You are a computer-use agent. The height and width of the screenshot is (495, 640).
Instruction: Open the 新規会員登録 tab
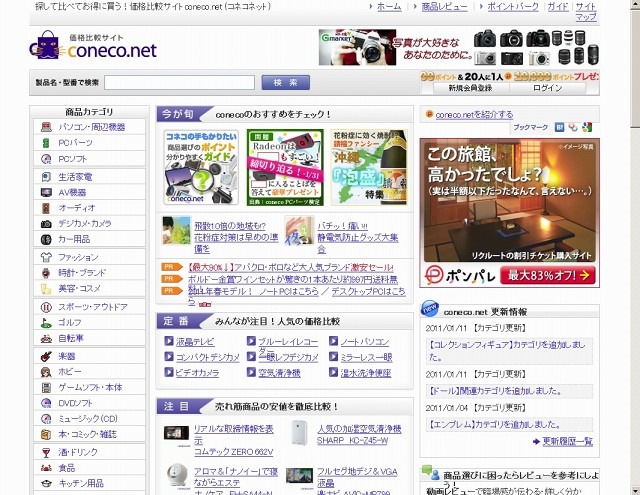pos(470,88)
